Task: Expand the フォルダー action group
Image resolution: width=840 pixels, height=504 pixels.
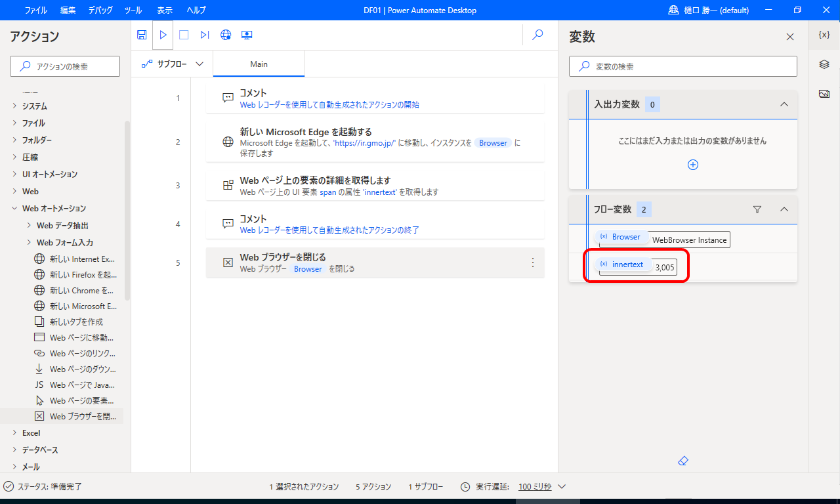Action: tap(15, 140)
